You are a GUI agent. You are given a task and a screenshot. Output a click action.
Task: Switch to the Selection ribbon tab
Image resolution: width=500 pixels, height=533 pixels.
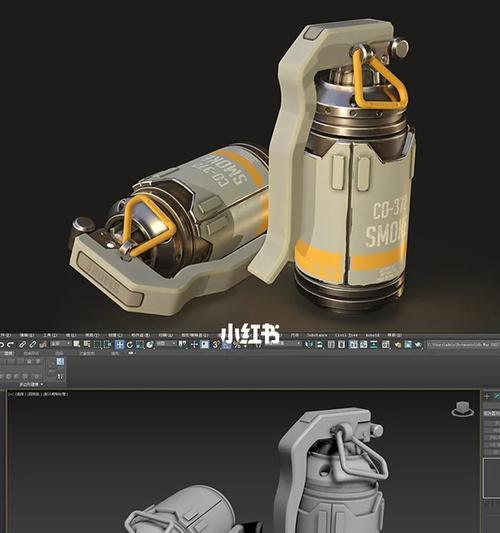(59, 353)
